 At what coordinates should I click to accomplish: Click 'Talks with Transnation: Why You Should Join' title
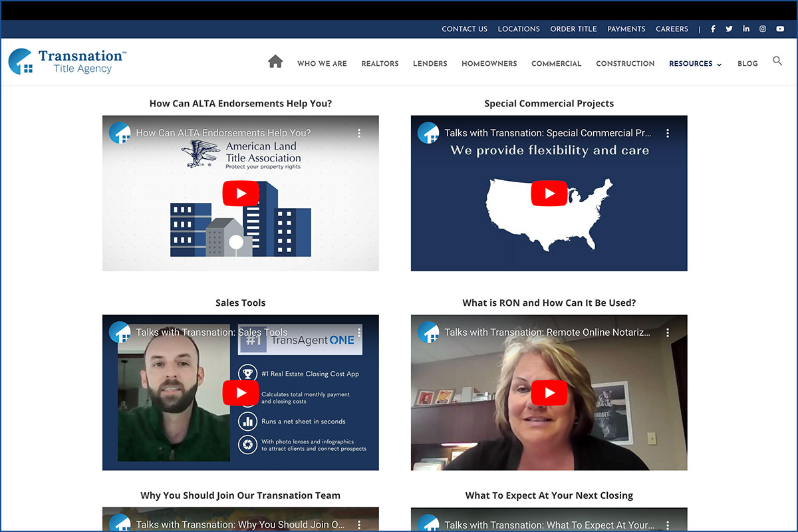click(x=240, y=525)
